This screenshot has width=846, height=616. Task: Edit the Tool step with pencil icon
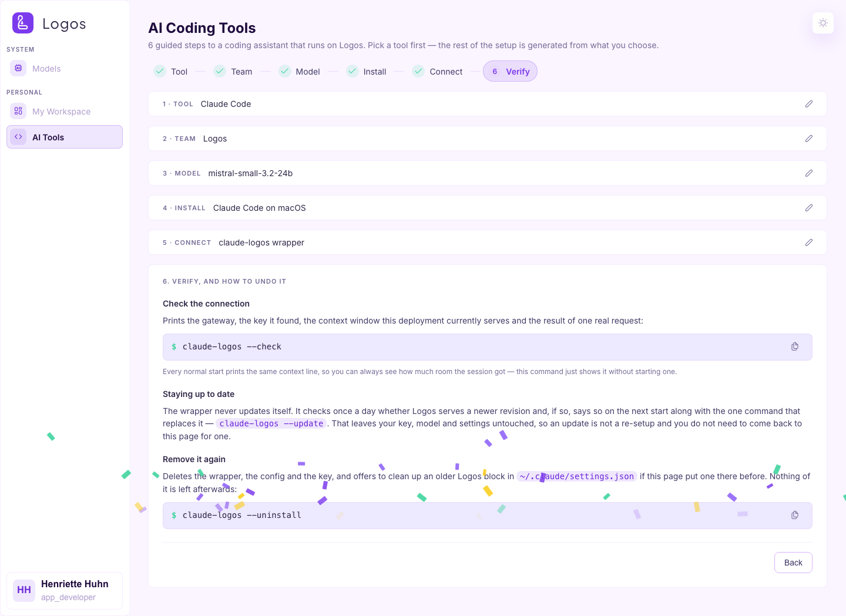coord(809,104)
